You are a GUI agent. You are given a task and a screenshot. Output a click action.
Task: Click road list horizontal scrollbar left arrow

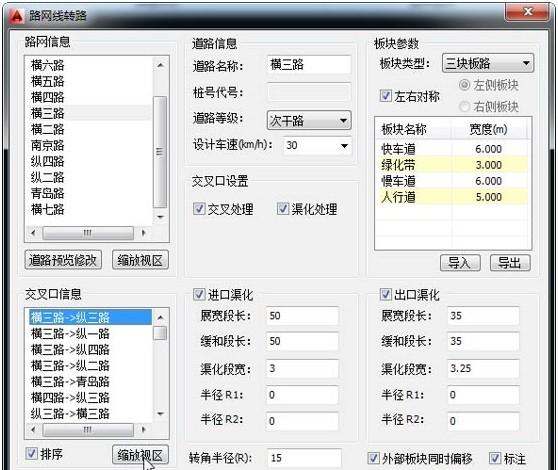pyautogui.click(x=33, y=233)
